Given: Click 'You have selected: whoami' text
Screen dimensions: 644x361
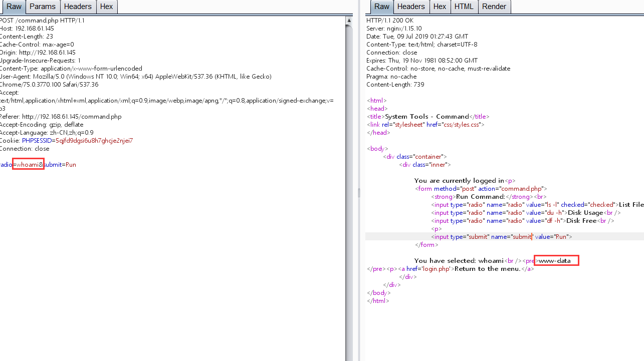Looking at the screenshot, I should click(x=459, y=261).
